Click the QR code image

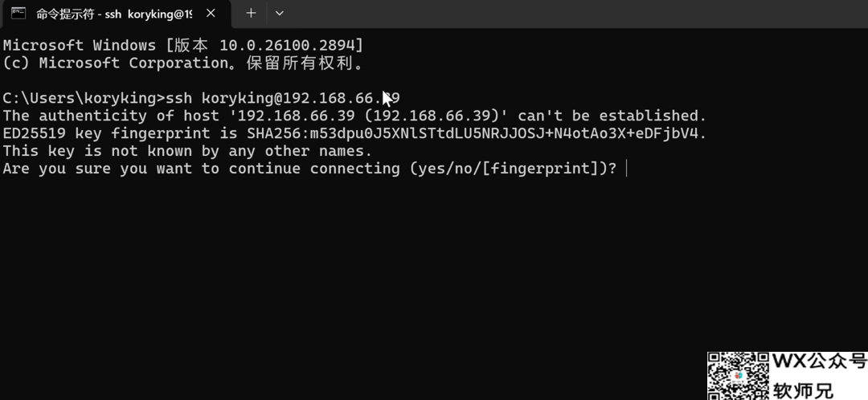(738, 376)
